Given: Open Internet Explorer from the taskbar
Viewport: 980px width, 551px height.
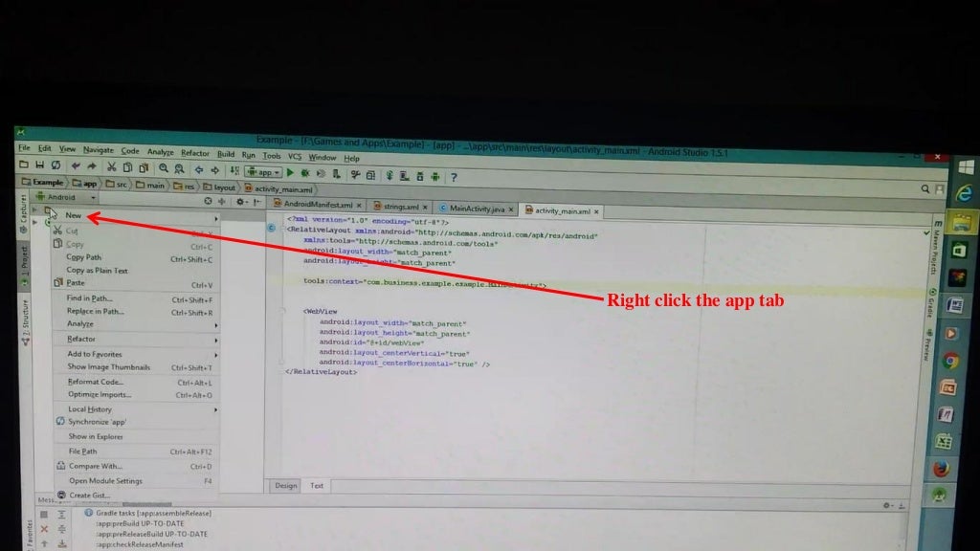Looking at the screenshot, I should [x=965, y=194].
